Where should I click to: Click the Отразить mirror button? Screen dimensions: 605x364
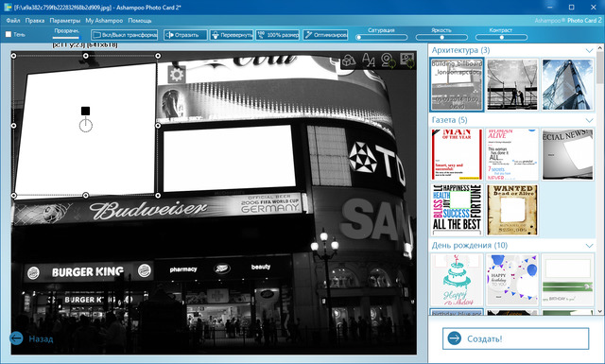pyautogui.click(x=185, y=35)
